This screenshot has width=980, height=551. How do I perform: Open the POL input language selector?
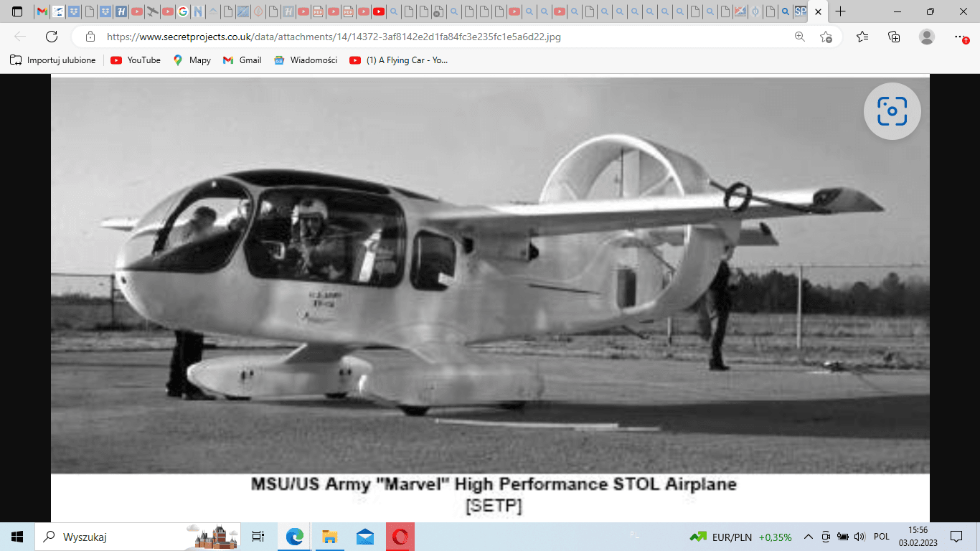pos(882,537)
